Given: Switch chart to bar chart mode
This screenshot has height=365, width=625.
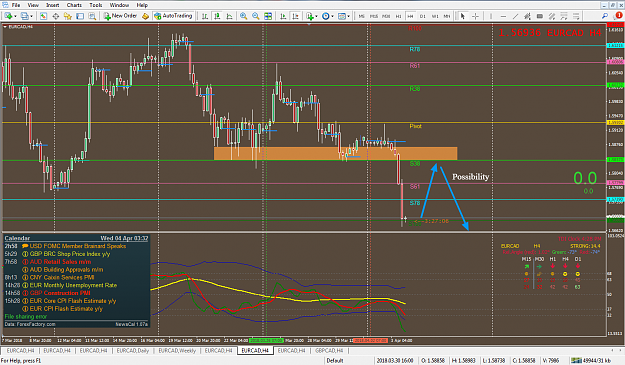Looking at the screenshot, I should tap(205, 16).
